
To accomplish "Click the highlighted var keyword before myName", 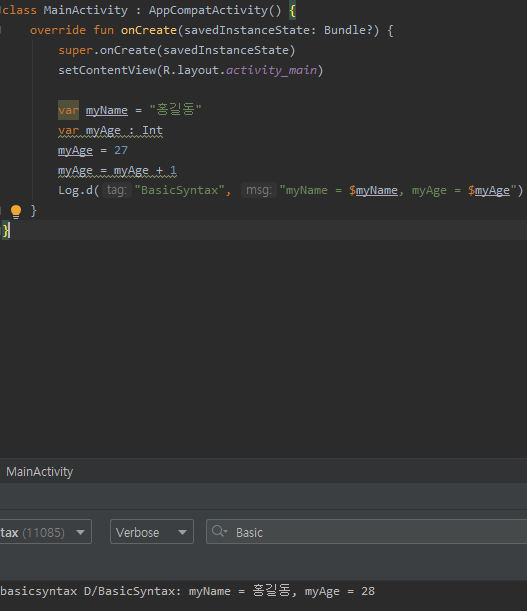I will point(69,110).
